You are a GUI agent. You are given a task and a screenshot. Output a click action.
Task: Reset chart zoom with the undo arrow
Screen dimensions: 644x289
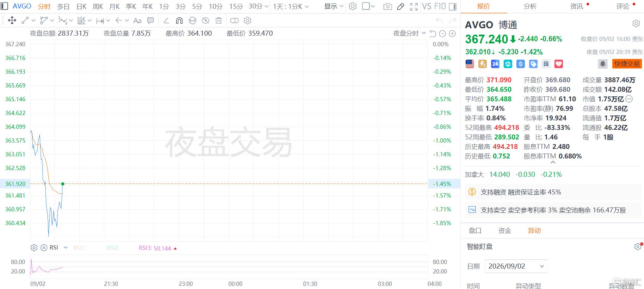(x=433, y=34)
